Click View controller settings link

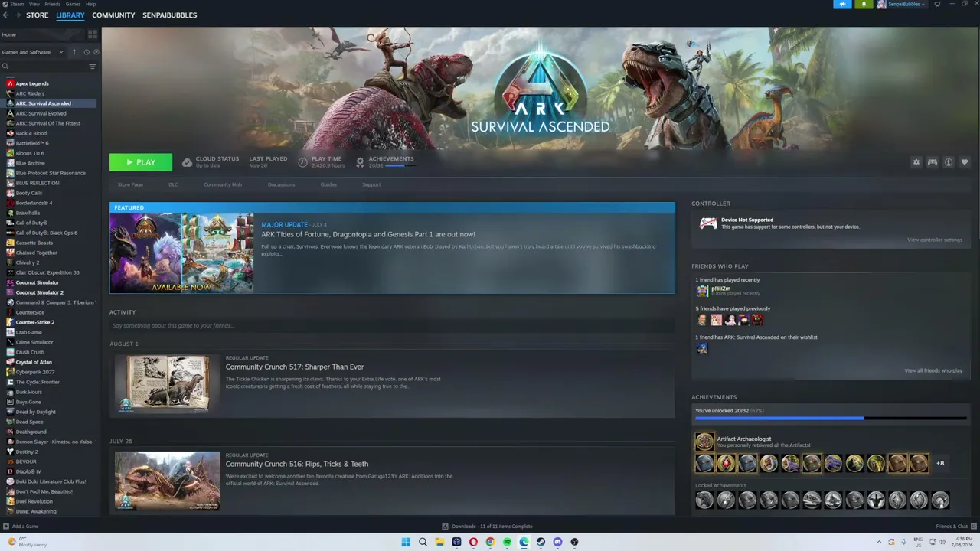point(935,240)
